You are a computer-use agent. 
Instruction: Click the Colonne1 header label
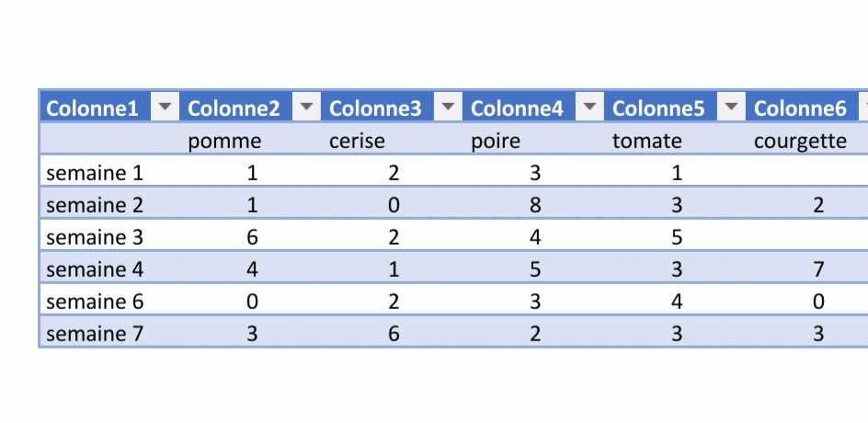tap(92, 109)
